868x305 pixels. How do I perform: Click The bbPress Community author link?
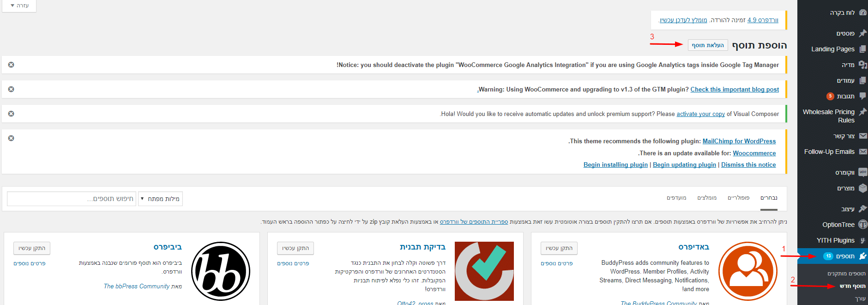137,286
